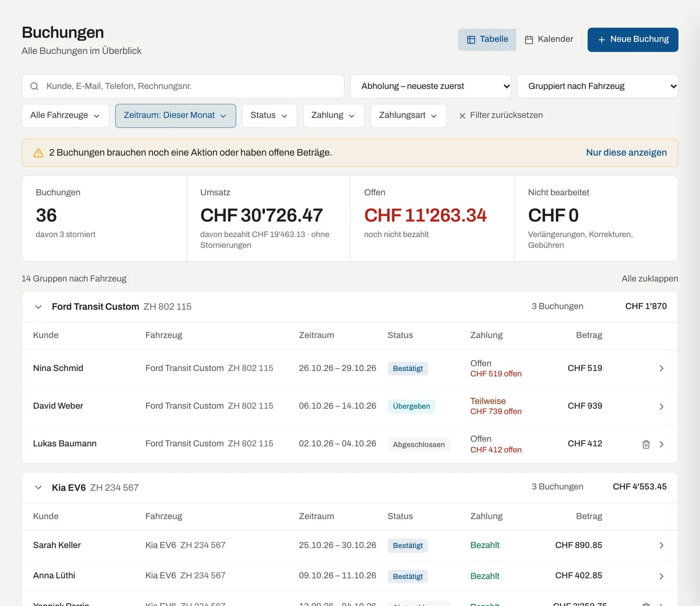
Task: Open David Weber booking via arrow icon
Action: click(x=661, y=406)
